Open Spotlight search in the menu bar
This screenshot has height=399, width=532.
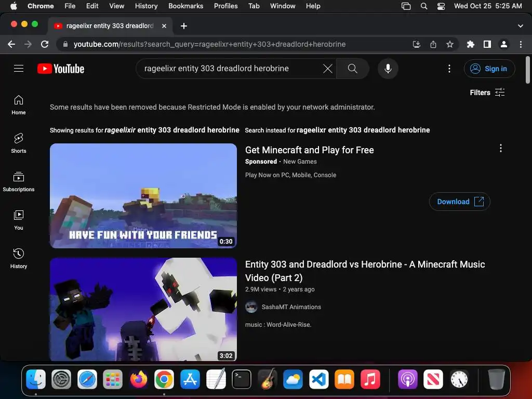(424, 6)
